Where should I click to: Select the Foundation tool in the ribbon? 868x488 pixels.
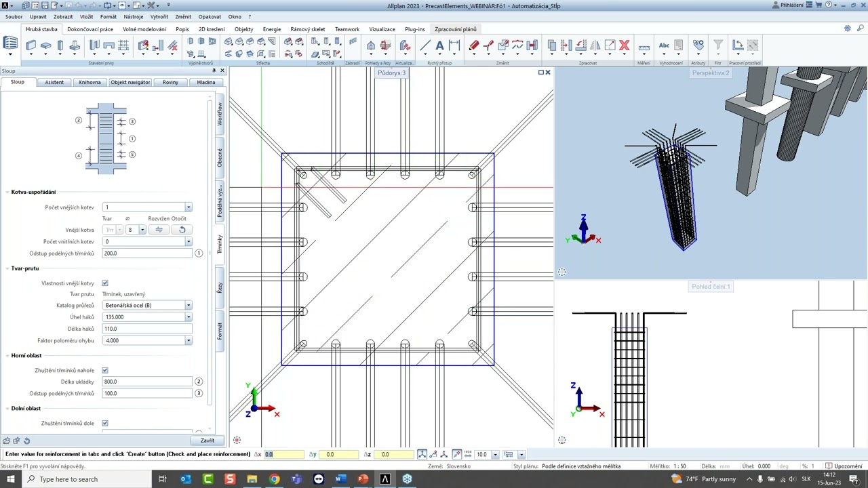[x=75, y=46]
